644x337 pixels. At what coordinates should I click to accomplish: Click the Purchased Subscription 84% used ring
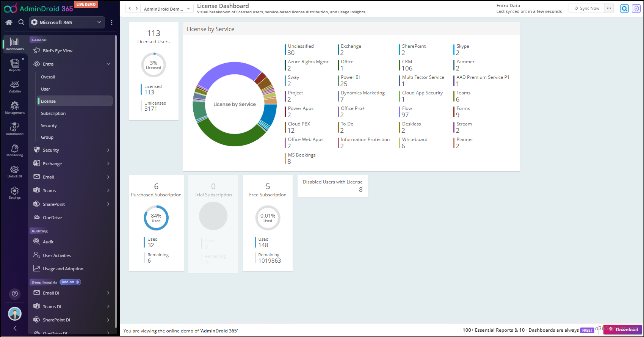click(156, 218)
